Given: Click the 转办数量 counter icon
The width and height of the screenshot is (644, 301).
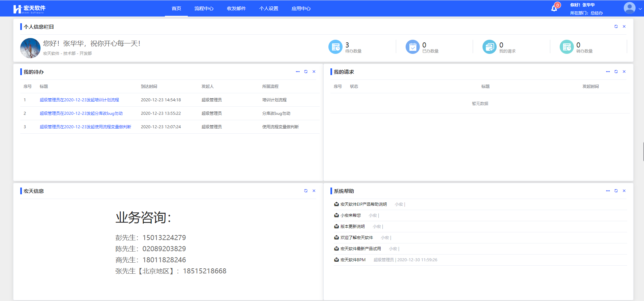Looking at the screenshot, I should coord(566,47).
